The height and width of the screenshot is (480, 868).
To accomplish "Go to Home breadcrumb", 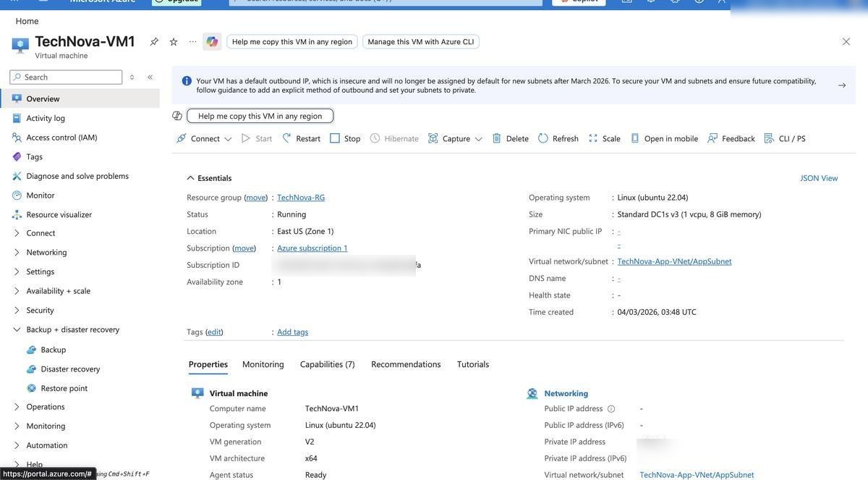I will coord(27,21).
